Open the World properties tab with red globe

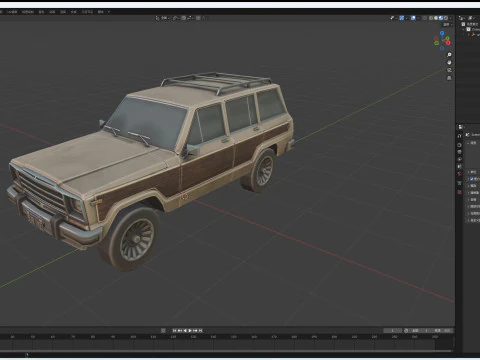pyautogui.click(x=459, y=173)
